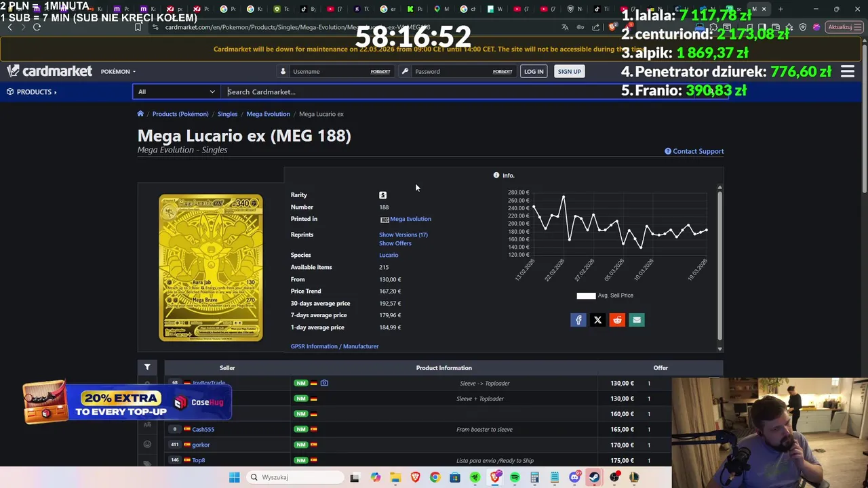Open a new browser tab with plus button
868x488 pixels.
pyautogui.click(x=781, y=9)
